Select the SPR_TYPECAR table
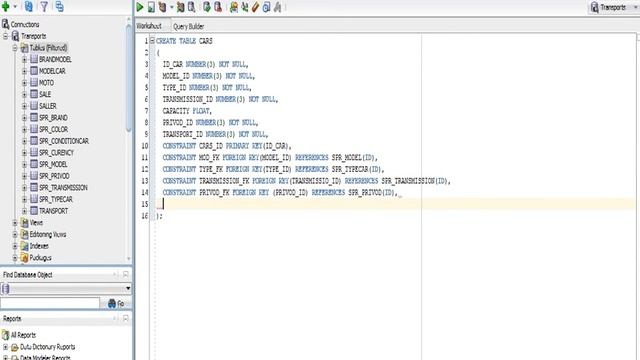Screen dimensions: 640x360 coord(56,199)
